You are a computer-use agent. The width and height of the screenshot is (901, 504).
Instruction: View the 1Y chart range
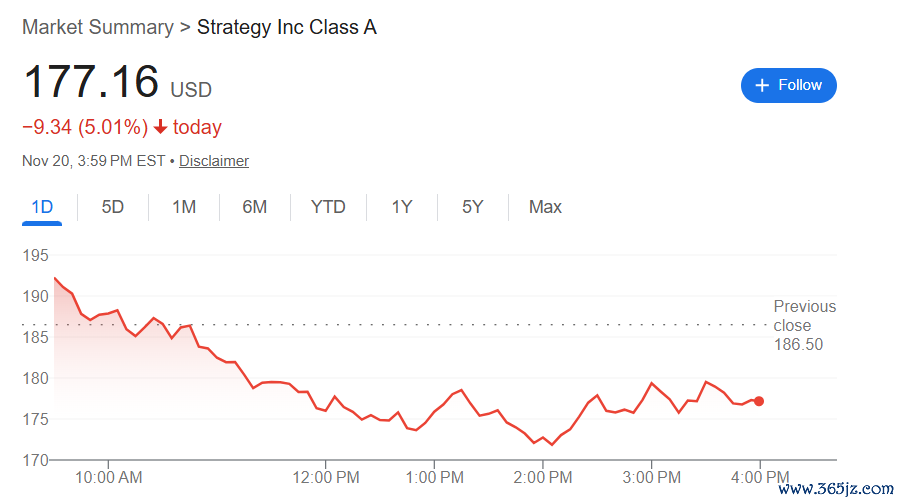pyautogui.click(x=402, y=207)
